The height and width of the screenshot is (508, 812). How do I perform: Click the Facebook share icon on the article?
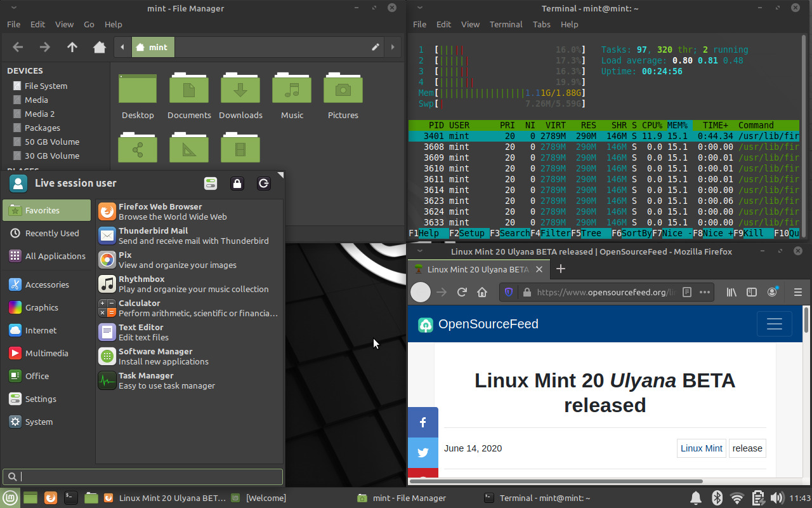[x=422, y=422]
